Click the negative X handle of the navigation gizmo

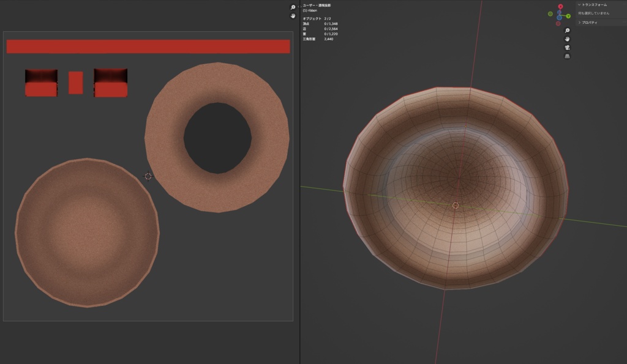[558, 23]
